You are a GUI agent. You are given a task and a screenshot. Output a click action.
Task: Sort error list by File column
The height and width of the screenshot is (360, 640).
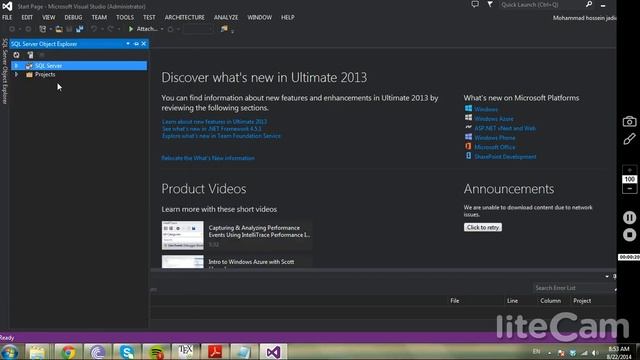click(455, 301)
